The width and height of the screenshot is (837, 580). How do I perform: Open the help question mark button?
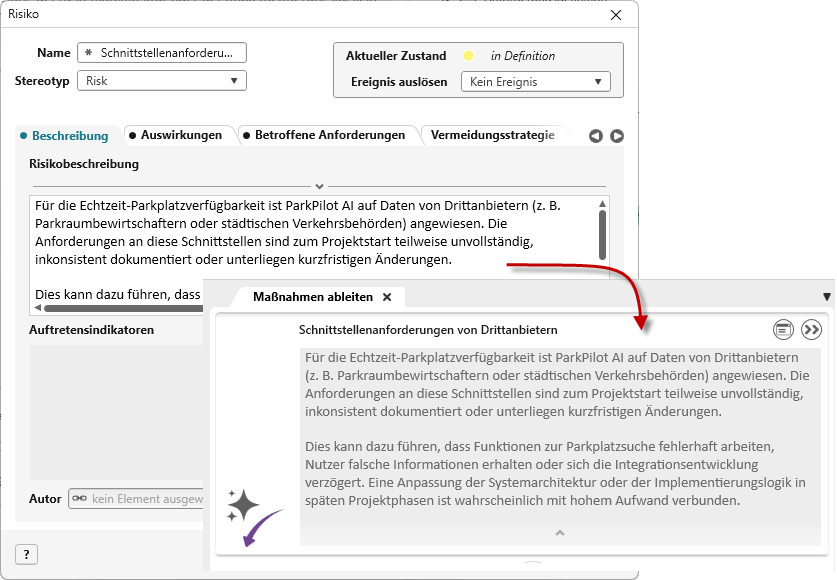[x=26, y=554]
